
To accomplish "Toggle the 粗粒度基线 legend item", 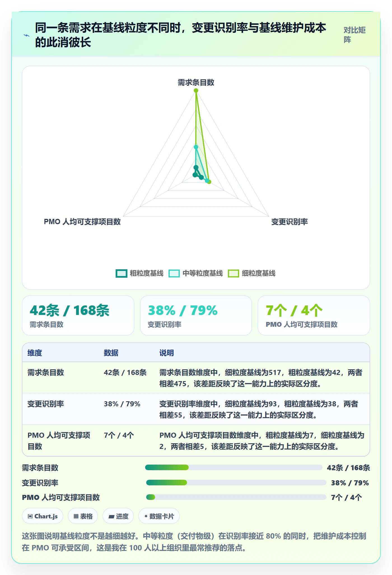I will [140, 273].
